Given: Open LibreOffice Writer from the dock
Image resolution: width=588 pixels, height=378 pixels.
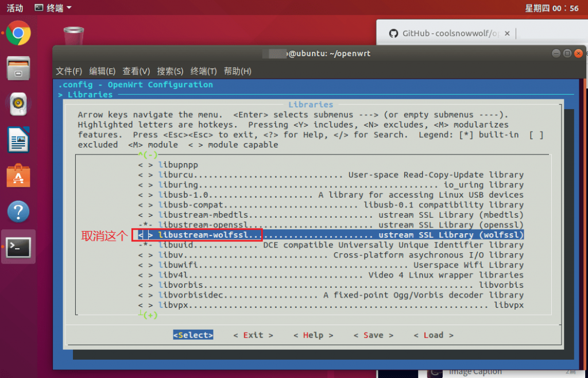Looking at the screenshot, I should [18, 140].
